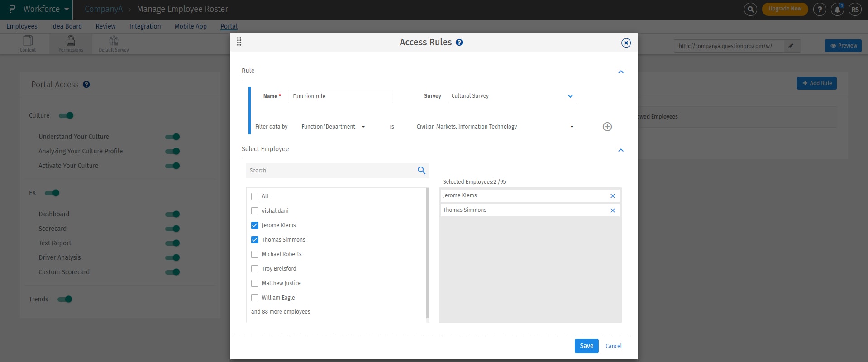Remove Jerome Klems from selected employees
This screenshot has height=362, width=868.
[x=612, y=196]
